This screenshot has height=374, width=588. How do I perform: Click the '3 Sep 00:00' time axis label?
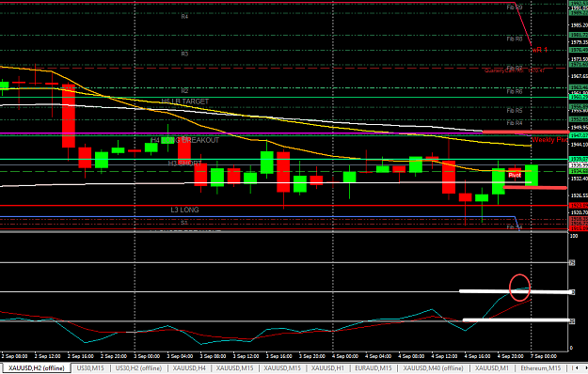coord(147,356)
